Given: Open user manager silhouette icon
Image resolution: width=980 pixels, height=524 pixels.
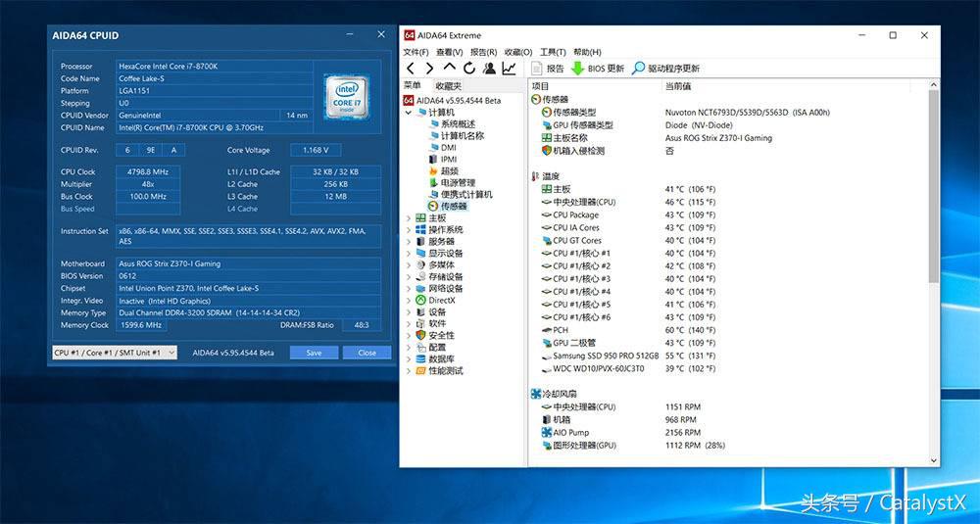Looking at the screenshot, I should click(x=489, y=69).
